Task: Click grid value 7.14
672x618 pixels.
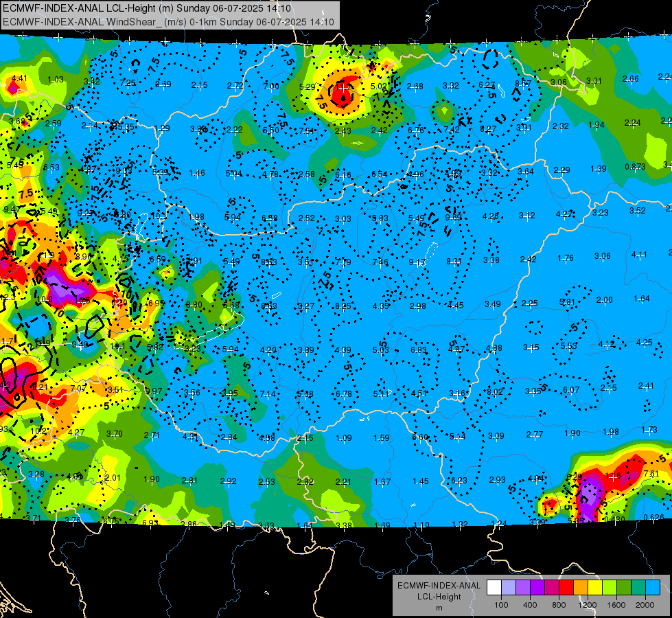Action: coord(268,393)
